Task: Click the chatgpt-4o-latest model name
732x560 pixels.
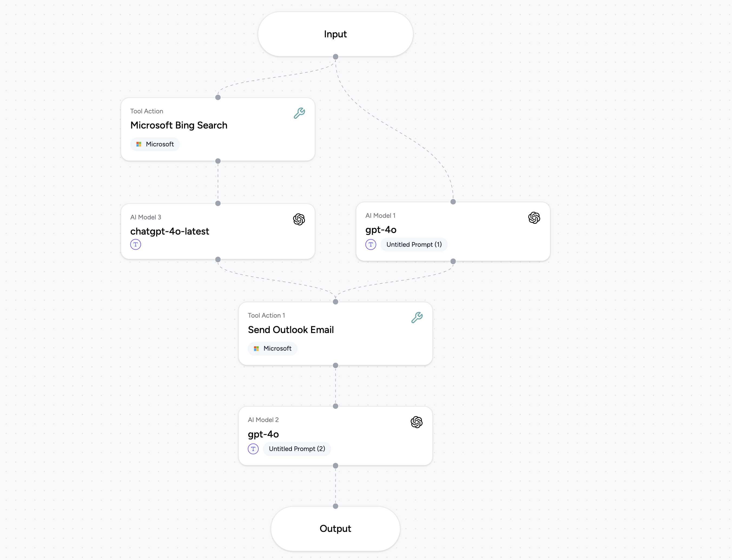Action: point(170,231)
